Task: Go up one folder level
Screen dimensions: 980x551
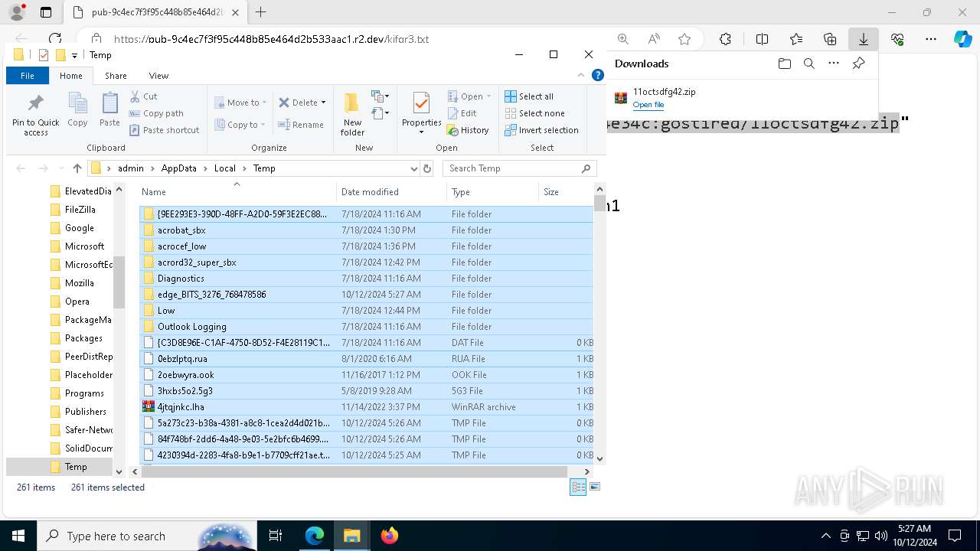Action: pyautogui.click(x=77, y=168)
